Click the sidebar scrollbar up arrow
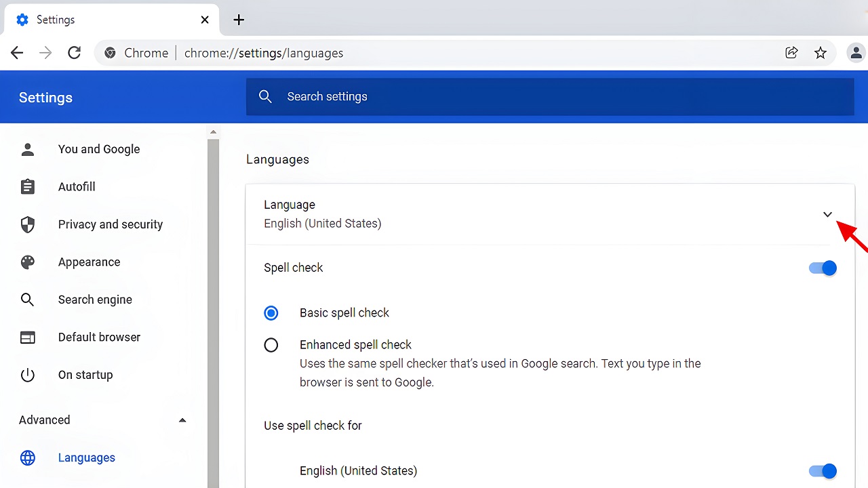Image resolution: width=868 pixels, height=488 pixels. (x=214, y=132)
